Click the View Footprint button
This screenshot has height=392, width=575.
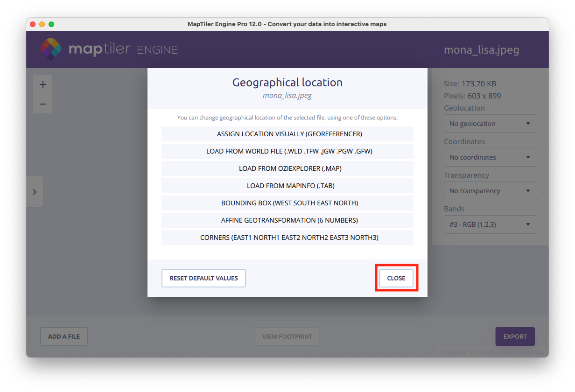click(x=287, y=336)
